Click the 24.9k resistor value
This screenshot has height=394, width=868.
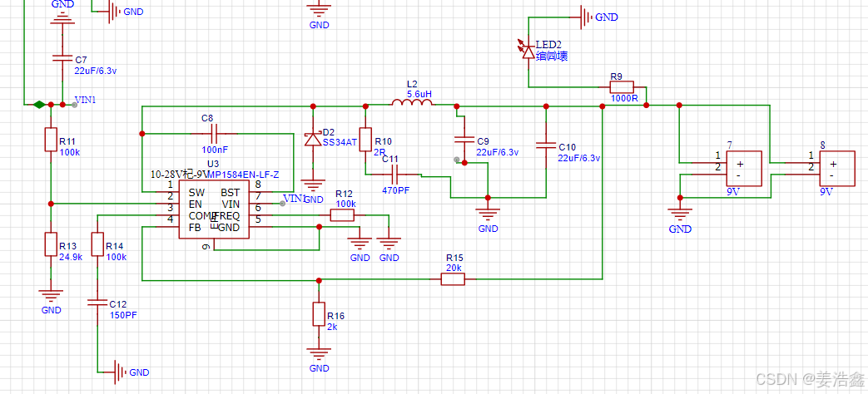click(71, 257)
